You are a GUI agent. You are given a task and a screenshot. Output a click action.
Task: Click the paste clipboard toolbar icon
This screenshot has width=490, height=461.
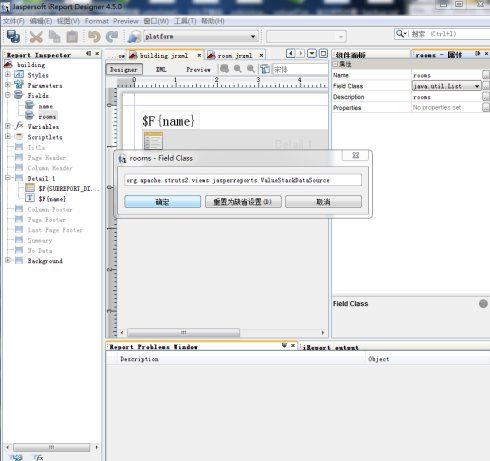coord(72,37)
